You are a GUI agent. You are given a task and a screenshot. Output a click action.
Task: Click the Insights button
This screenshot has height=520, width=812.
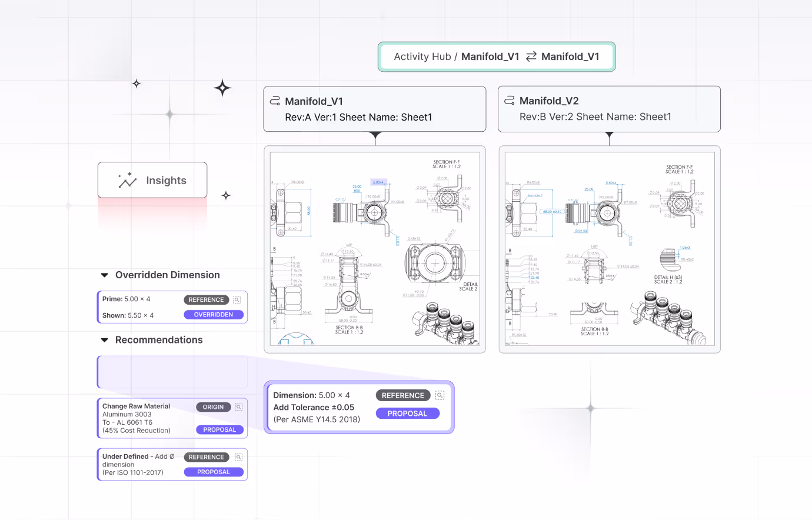coord(152,180)
